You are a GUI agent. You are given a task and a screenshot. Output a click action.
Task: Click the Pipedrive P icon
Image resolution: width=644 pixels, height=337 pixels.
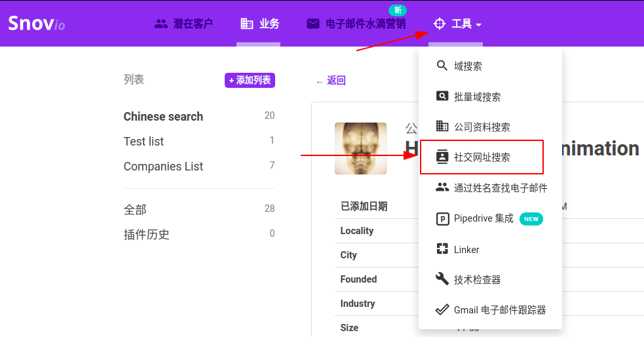tap(442, 218)
